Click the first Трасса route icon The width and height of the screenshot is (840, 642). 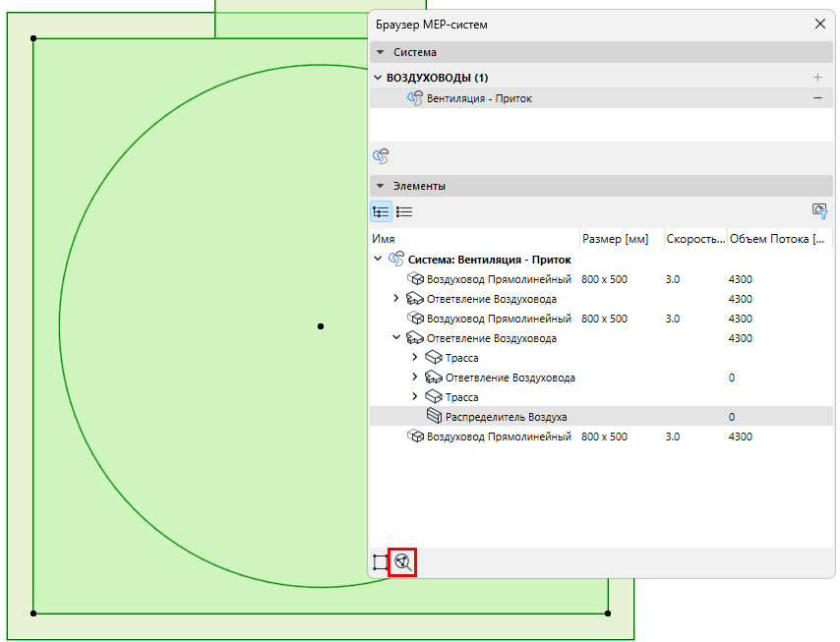(x=434, y=357)
